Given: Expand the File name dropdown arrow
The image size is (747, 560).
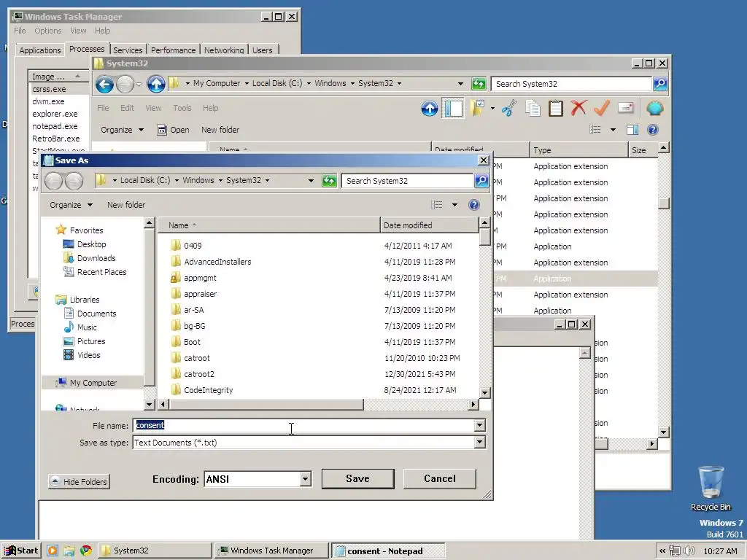Looking at the screenshot, I should (480, 425).
